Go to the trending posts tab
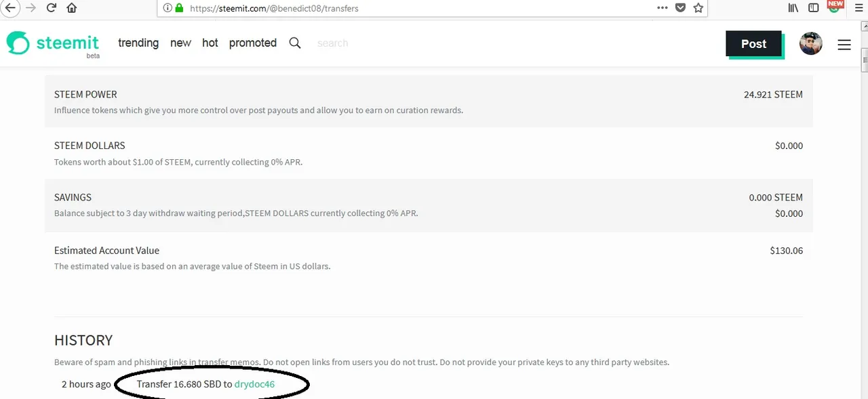 pos(138,43)
